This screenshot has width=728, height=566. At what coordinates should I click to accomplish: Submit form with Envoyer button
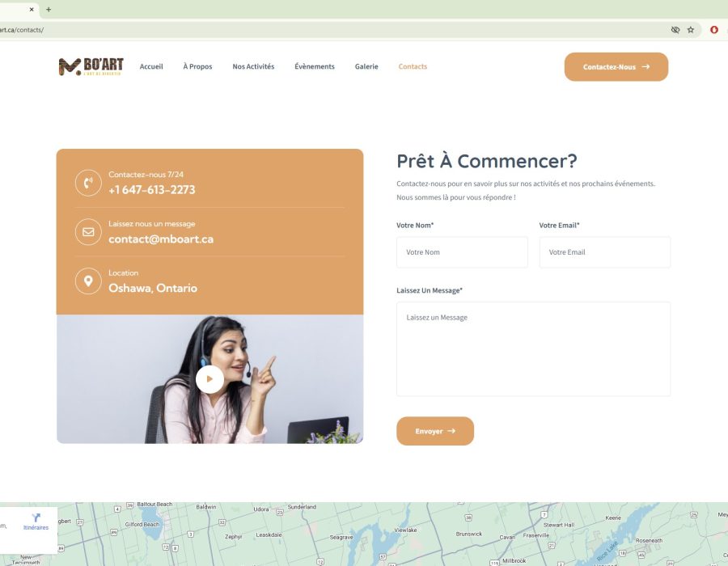pos(435,431)
